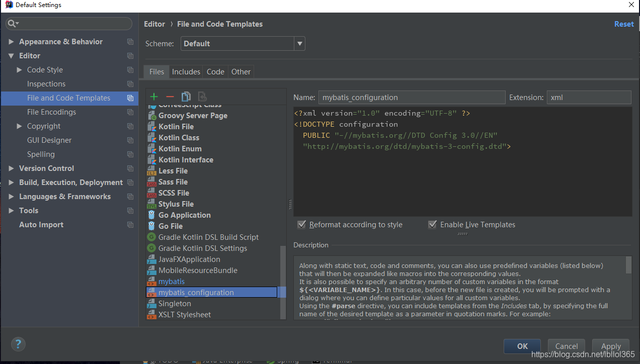This screenshot has width=640, height=364.
Task: Toggle Enable Live Templates checkbox
Action: [x=432, y=224]
